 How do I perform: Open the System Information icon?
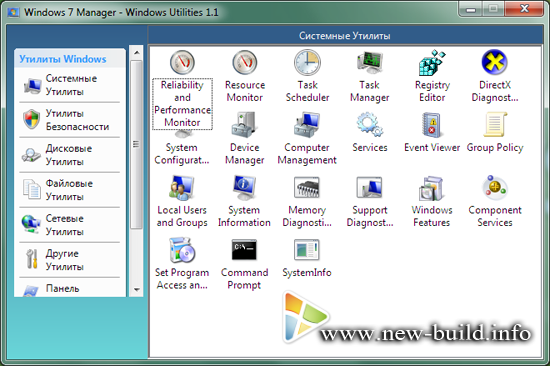pos(244,188)
